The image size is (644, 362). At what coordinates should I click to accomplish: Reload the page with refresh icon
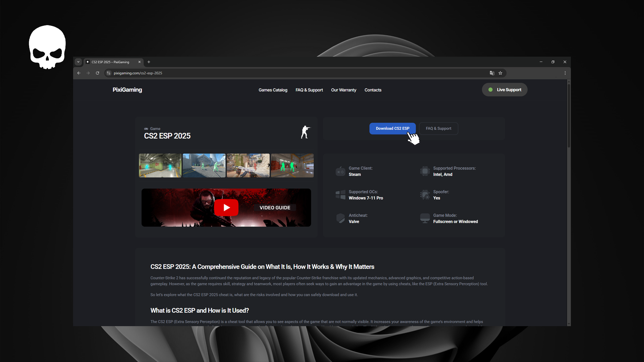[x=98, y=73]
